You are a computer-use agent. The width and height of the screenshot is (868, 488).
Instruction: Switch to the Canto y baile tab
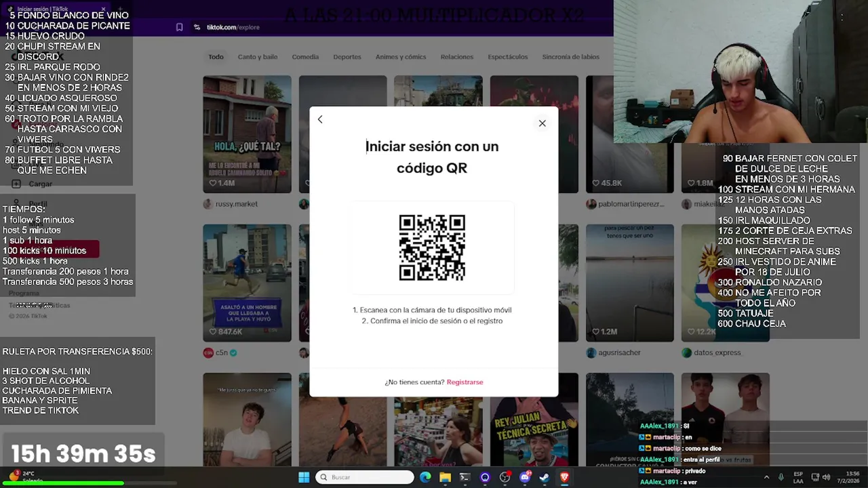[x=258, y=57]
